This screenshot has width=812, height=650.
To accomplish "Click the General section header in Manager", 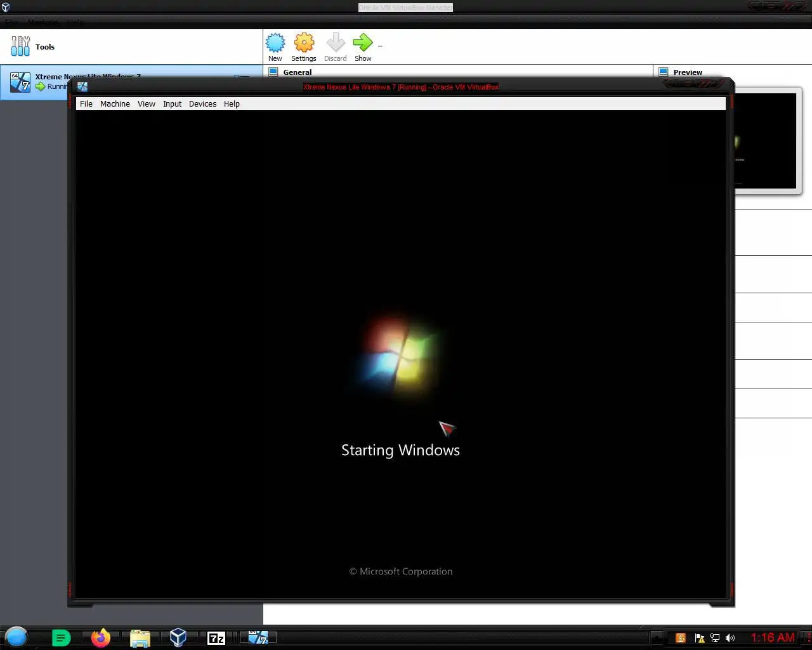I will pyautogui.click(x=298, y=72).
